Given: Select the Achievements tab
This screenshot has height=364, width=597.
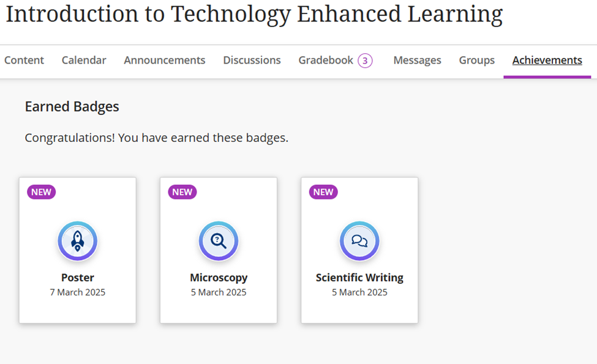Looking at the screenshot, I should pyautogui.click(x=547, y=60).
